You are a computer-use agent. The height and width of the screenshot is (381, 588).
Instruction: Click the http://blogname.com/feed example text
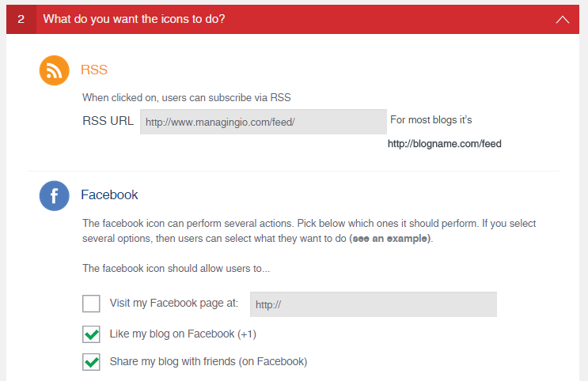tap(444, 144)
